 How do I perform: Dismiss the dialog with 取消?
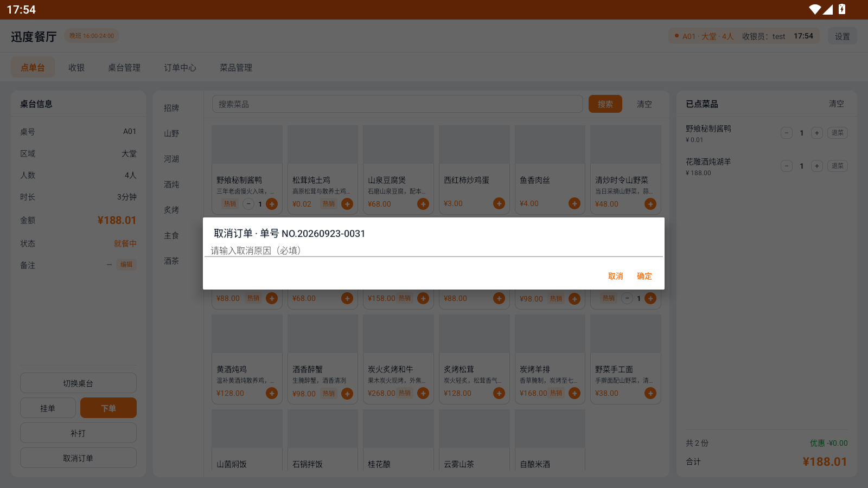[615, 276]
